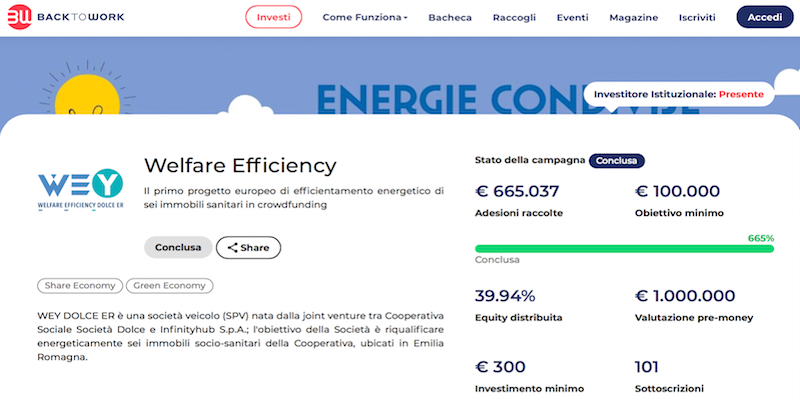Click the Conclusa badge beside Stato della campagna
The image size is (800, 400).
pos(617,160)
